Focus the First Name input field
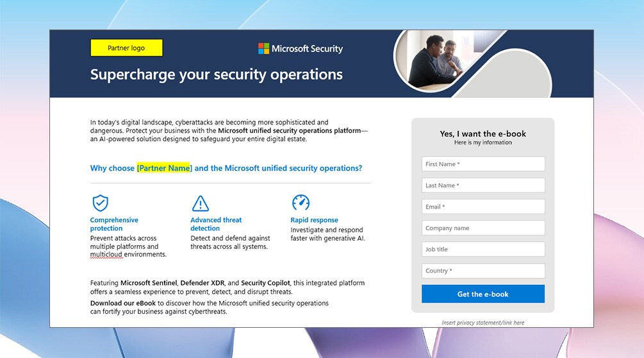644x358 pixels. pos(483,164)
